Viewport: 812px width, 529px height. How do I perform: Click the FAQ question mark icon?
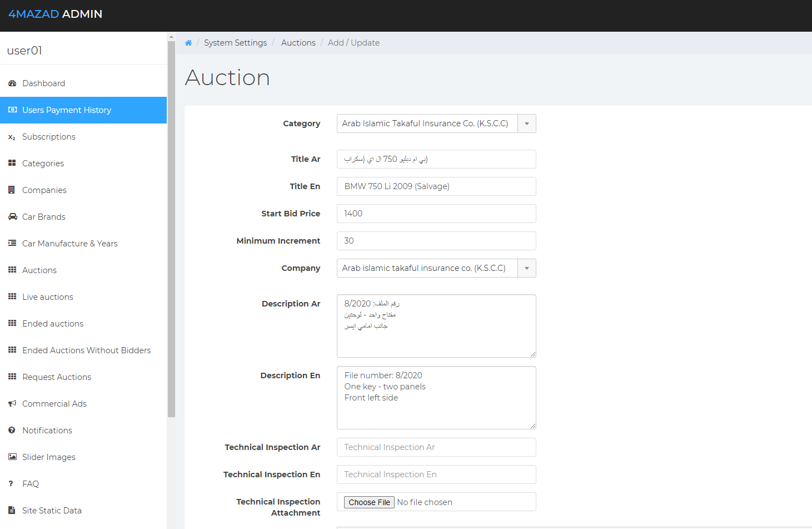(11, 484)
